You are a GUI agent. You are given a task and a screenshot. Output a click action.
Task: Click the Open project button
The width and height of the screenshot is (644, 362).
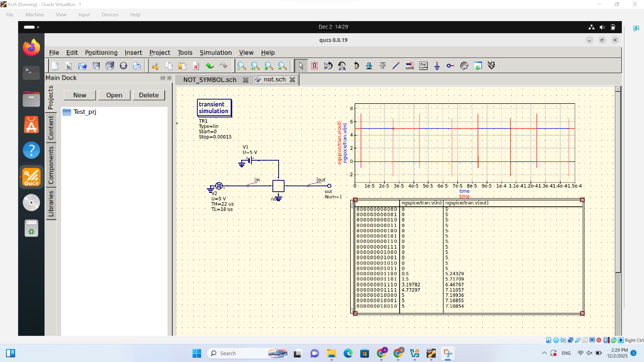click(114, 95)
